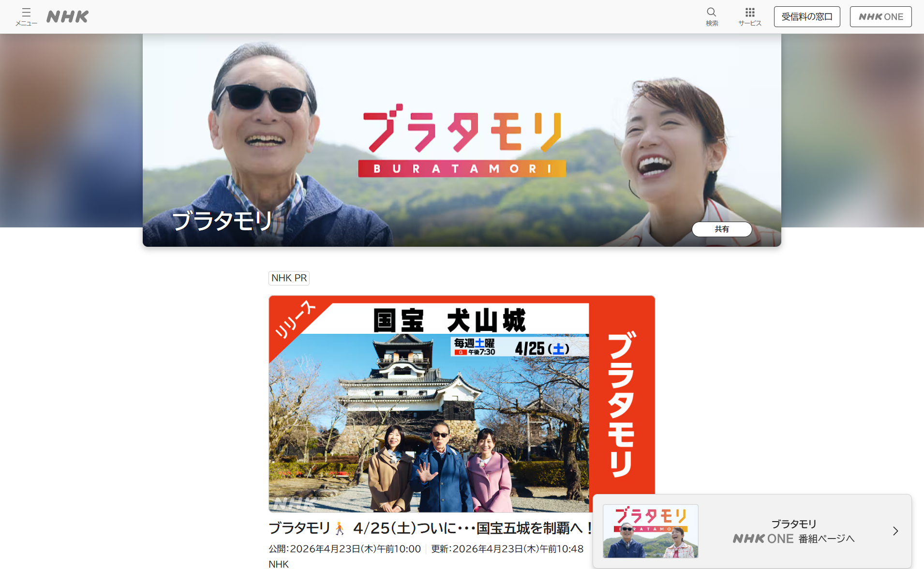Click the right chevron on program card

click(895, 531)
